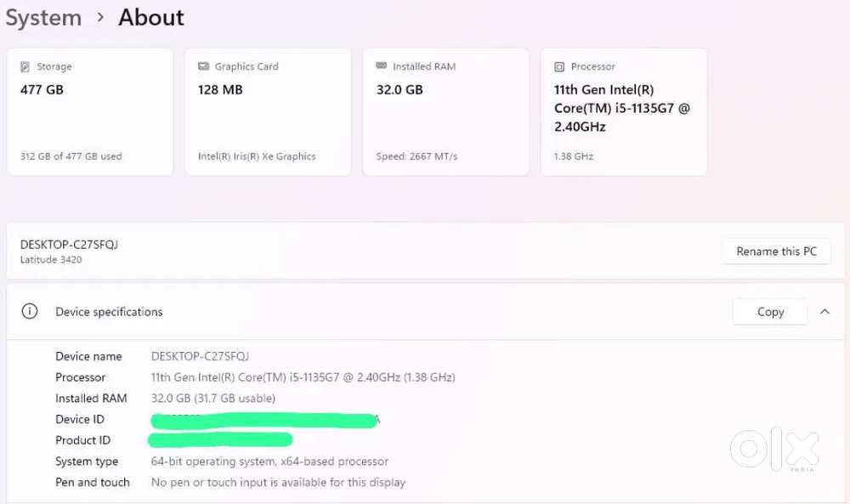Open the Processor info card
850x504 pixels.
tap(624, 112)
